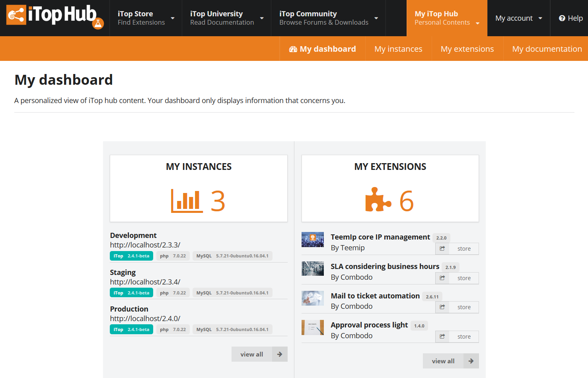Click share icon for Approval process light

[442, 337]
